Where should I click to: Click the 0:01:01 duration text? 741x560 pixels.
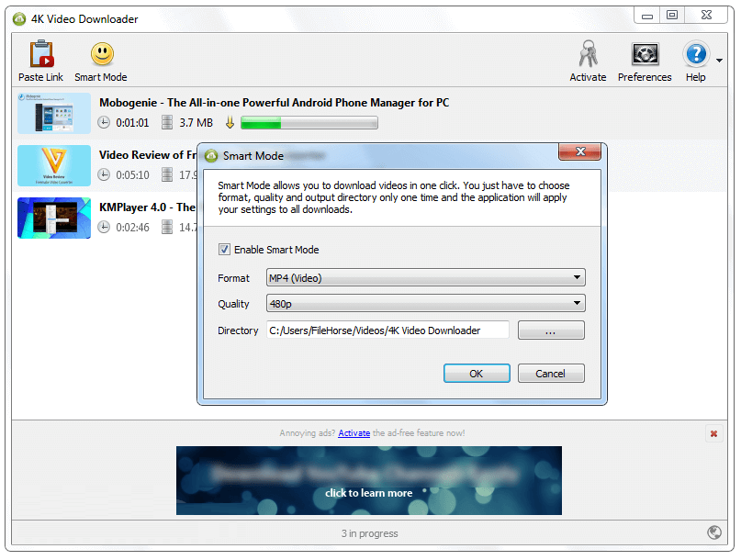pos(132,123)
